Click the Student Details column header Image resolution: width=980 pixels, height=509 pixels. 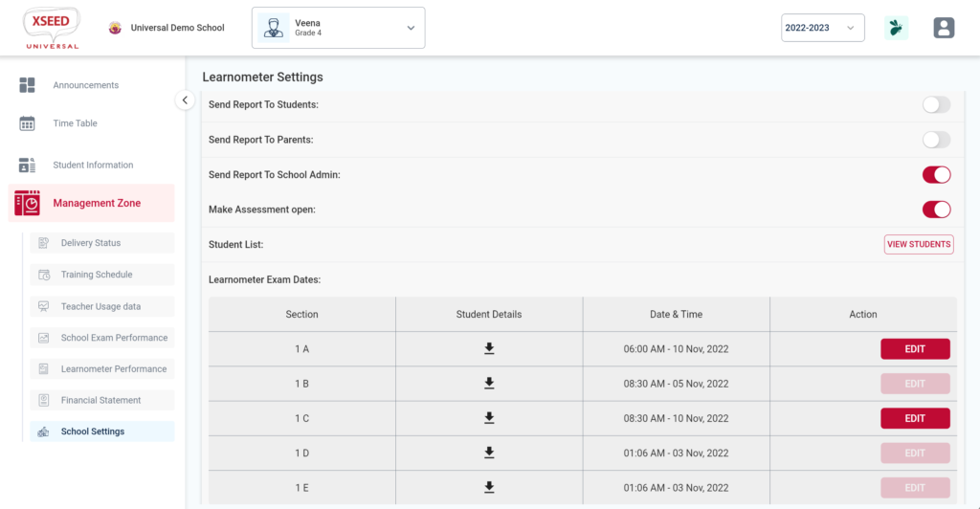(x=489, y=314)
